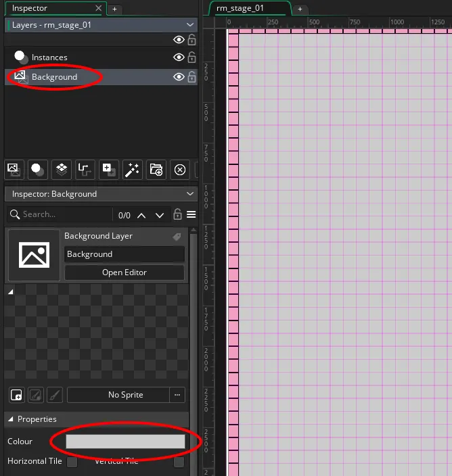Open the Colour swatch picker

click(x=125, y=442)
